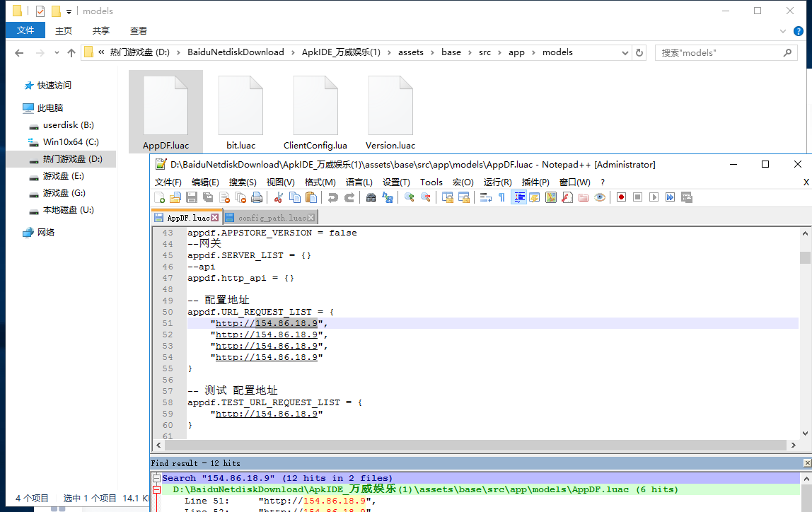Click the Stop Recording macro icon
The width and height of the screenshot is (812, 512).
(638, 197)
